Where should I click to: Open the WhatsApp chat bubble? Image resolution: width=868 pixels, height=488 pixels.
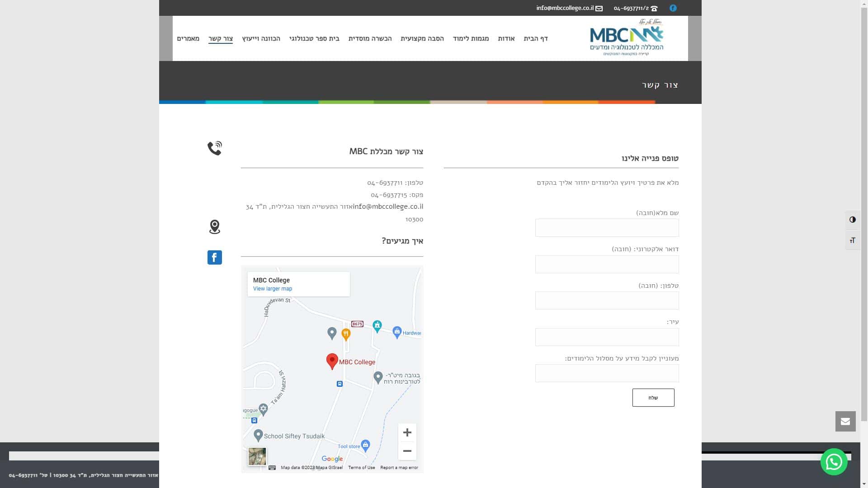(834, 462)
